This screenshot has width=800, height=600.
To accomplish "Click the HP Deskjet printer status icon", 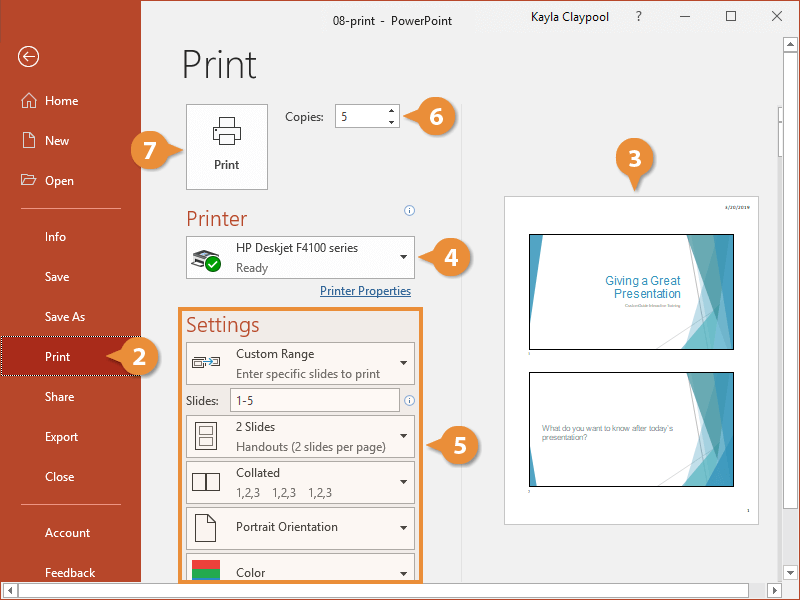I will pyautogui.click(x=206, y=261).
